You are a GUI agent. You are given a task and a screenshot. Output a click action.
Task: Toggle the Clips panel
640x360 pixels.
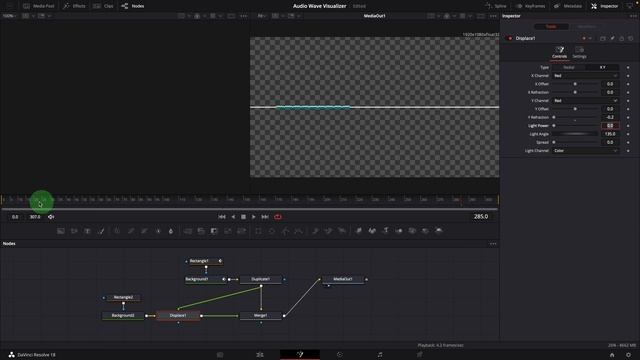click(x=104, y=6)
